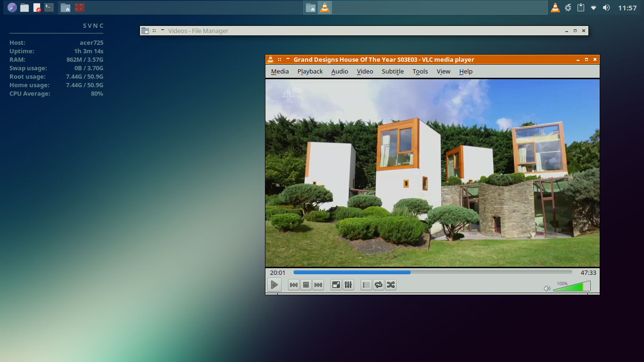Switch to VLC via taskbar button
Screen dimensions: 644x362
coord(324,8)
